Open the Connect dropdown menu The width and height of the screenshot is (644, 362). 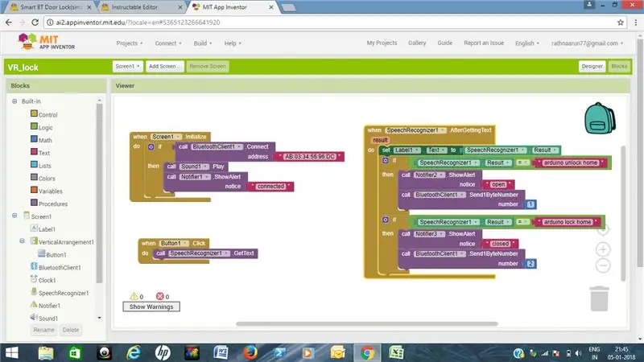[x=168, y=43]
